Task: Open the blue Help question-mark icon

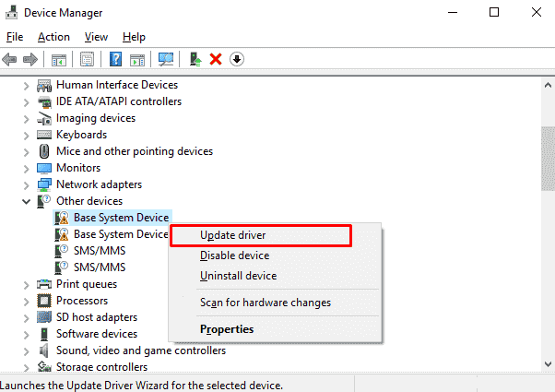Action: [x=116, y=59]
